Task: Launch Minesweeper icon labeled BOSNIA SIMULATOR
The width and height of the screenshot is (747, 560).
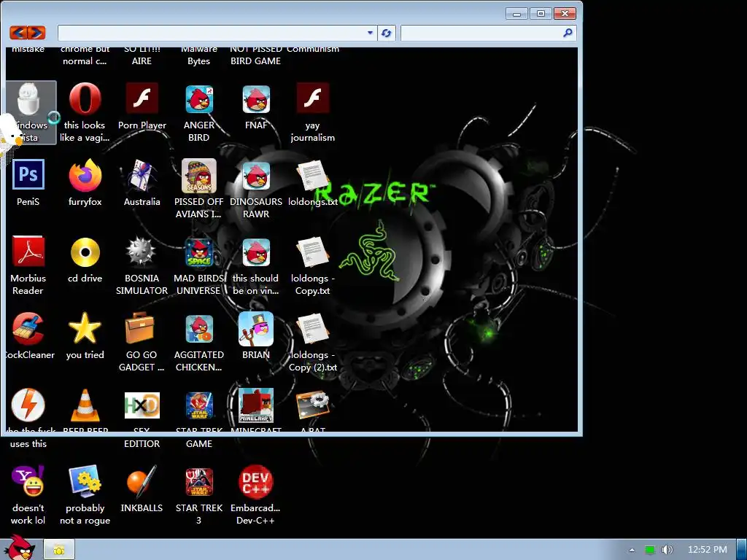Action: click(x=141, y=252)
